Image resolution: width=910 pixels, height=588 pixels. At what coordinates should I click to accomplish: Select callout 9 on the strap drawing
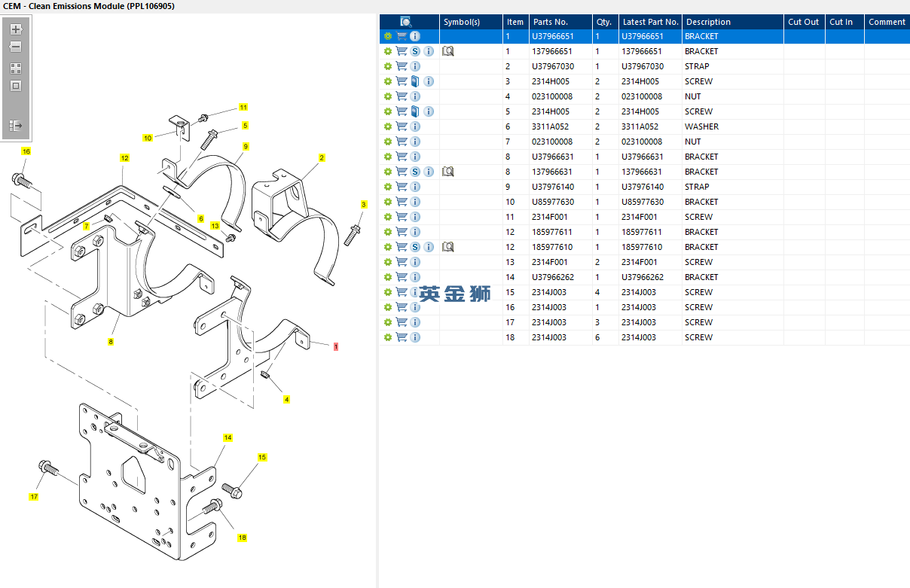tap(246, 146)
